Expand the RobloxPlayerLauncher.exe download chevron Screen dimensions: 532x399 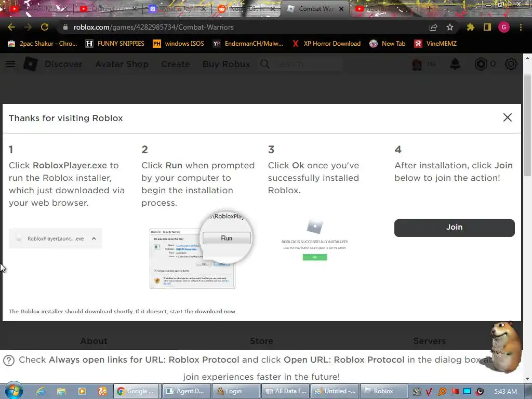click(94, 238)
